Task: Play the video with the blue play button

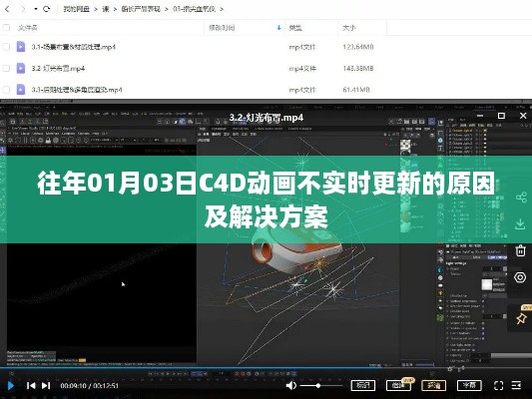Action: 11,386
